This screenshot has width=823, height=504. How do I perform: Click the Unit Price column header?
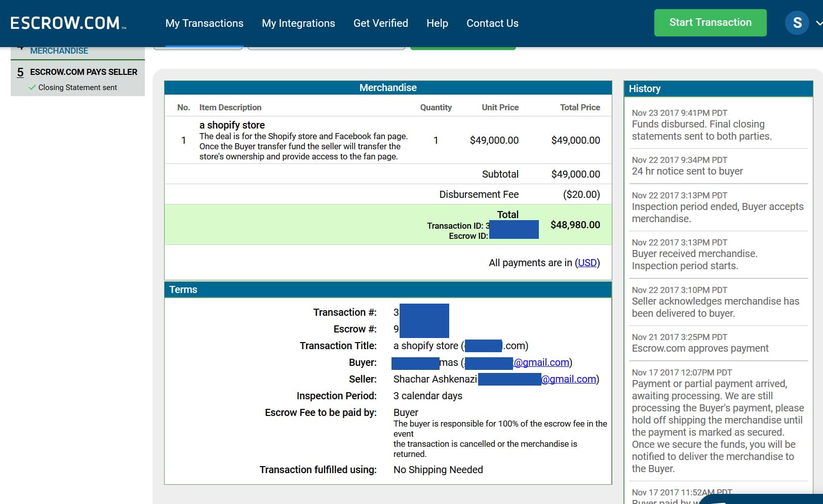pyautogui.click(x=500, y=107)
